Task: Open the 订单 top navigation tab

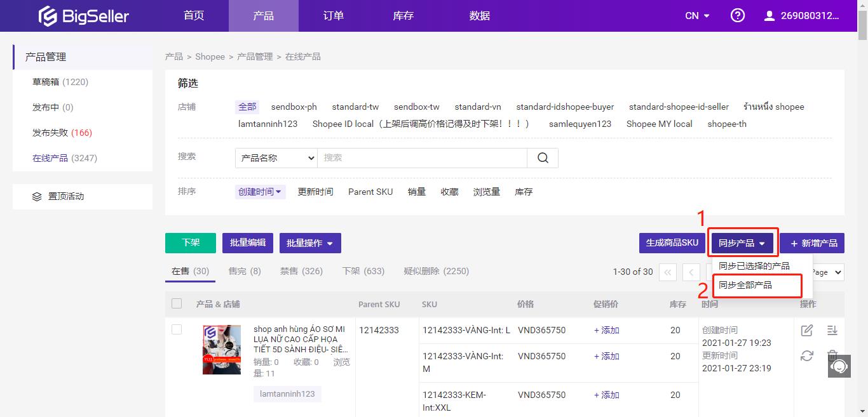Action: (x=334, y=16)
